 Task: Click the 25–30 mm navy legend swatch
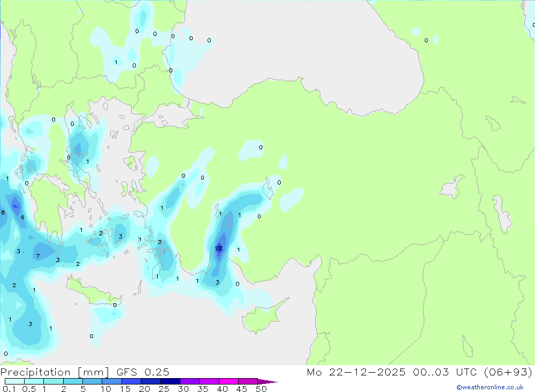(170, 381)
